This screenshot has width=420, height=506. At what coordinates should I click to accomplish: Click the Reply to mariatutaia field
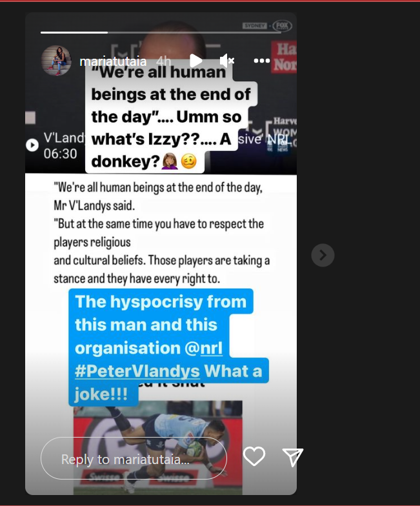[134, 458]
